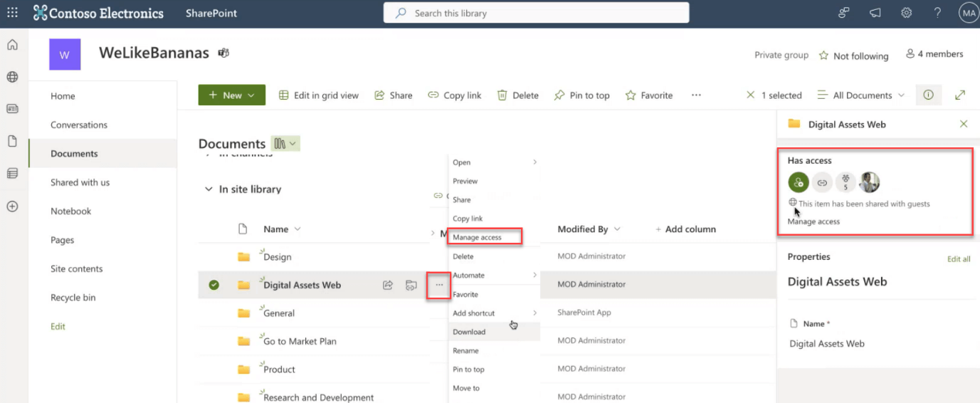Choose Download from the context menu
980x403 pixels.
[x=469, y=332]
